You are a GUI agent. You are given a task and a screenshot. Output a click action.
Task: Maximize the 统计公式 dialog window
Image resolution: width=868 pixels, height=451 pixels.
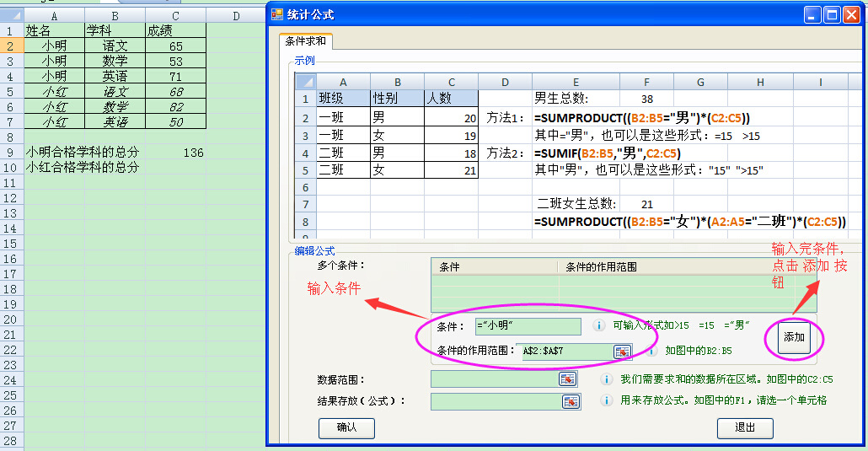[x=831, y=14]
